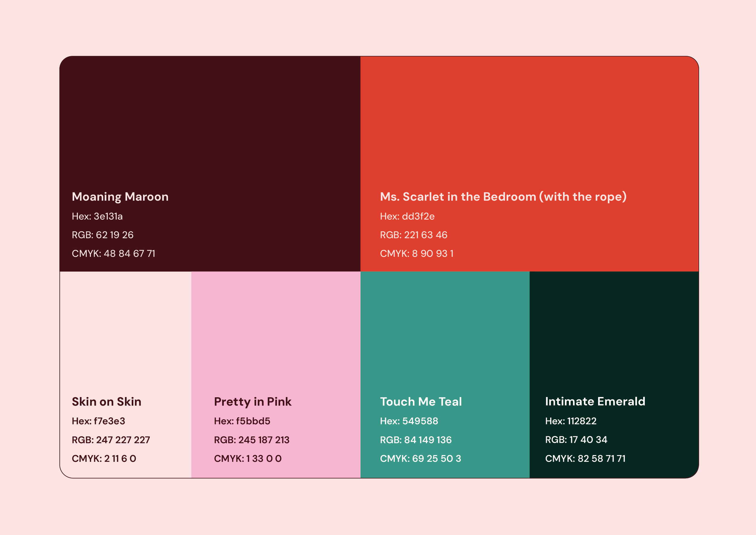
Task: Click the RGB: 245 187 213 text
Action: [x=251, y=440]
